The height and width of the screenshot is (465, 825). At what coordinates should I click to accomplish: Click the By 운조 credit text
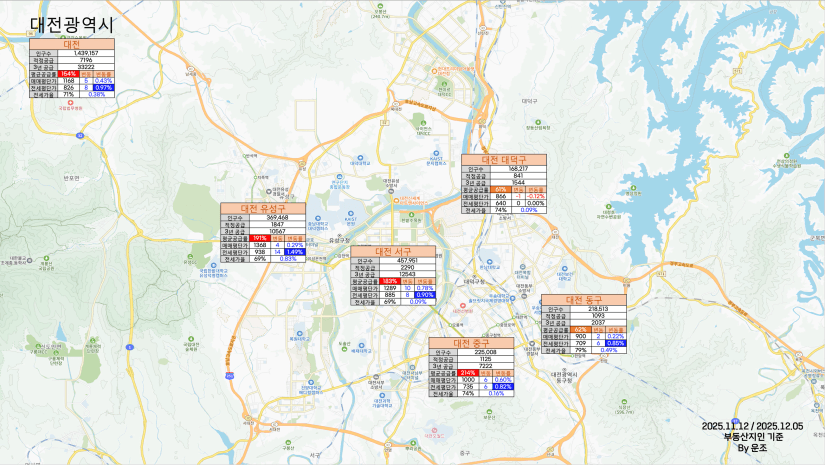pos(752,448)
